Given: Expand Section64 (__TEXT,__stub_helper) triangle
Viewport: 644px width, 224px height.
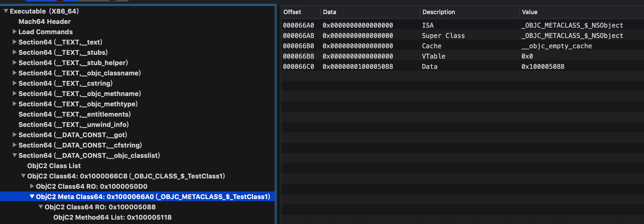Looking at the screenshot, I should click(15, 63).
